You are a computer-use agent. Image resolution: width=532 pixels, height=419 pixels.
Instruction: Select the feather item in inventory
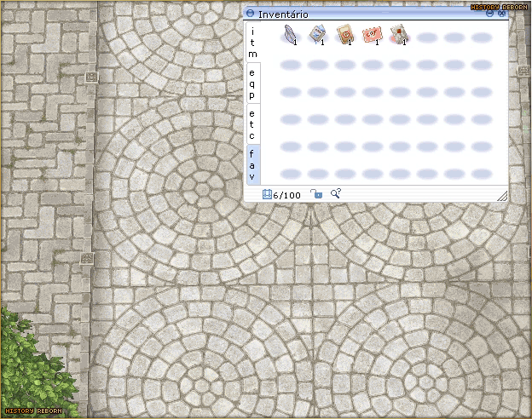click(290, 34)
